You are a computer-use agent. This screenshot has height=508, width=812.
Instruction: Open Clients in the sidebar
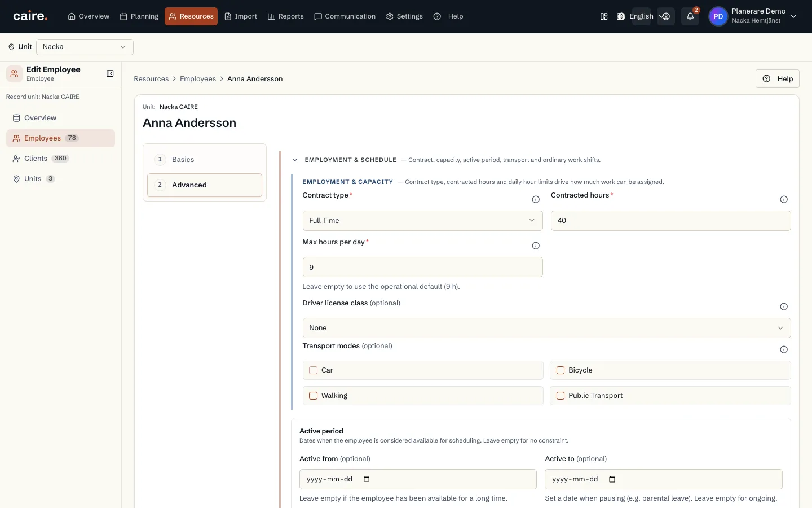click(60, 159)
